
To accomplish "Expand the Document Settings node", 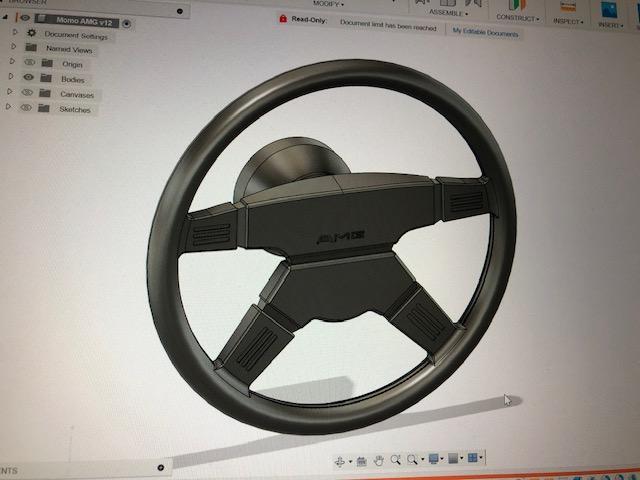I will tap(15, 32).
